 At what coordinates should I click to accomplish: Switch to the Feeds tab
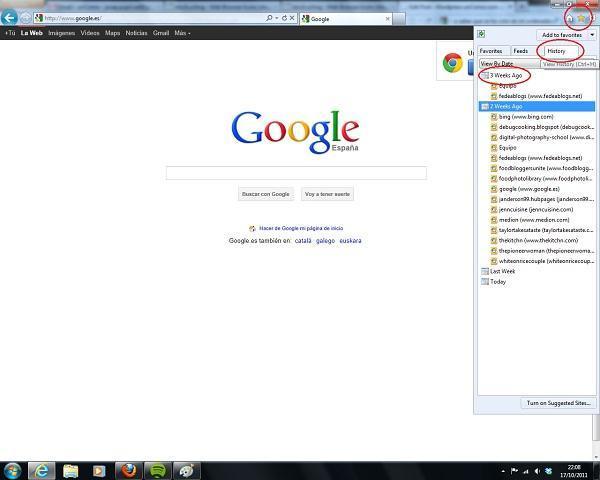point(521,51)
